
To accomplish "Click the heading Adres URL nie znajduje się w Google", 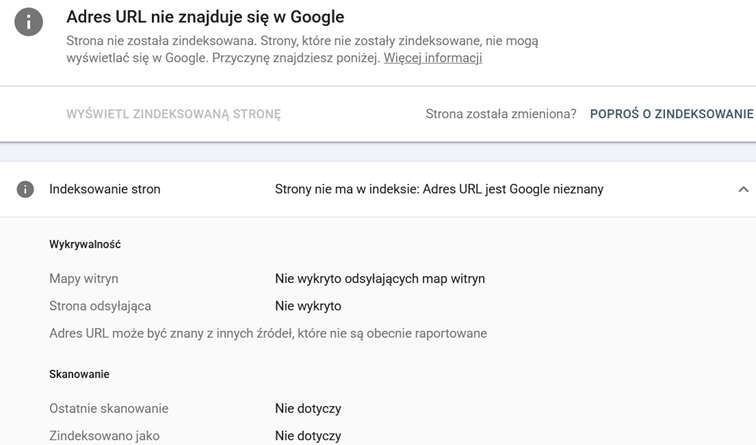I will coord(205,17).
